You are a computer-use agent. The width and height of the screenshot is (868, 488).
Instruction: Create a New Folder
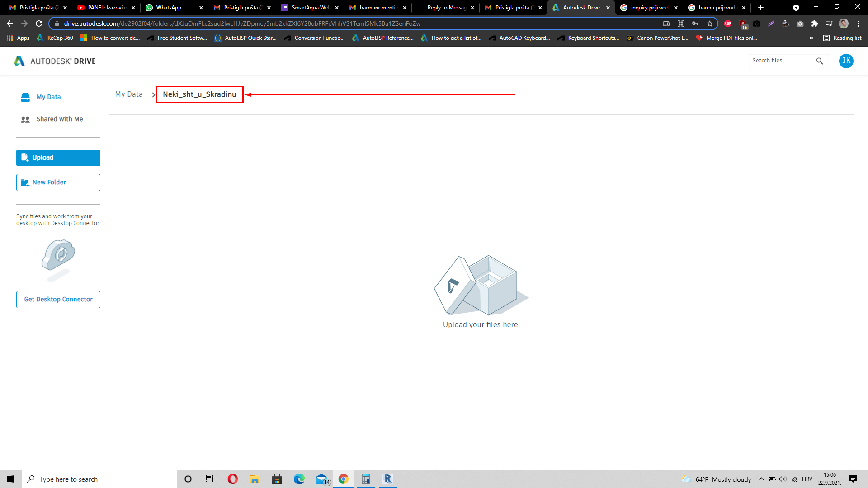coord(58,183)
